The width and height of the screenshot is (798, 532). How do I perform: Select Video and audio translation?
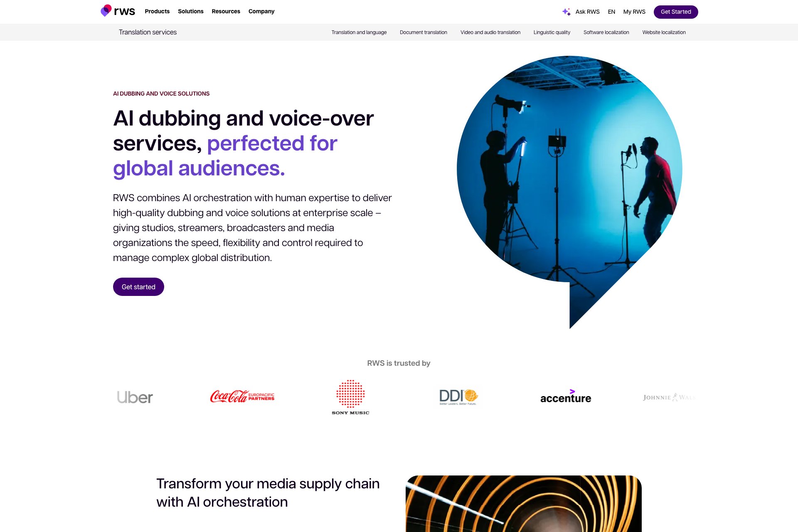click(x=490, y=32)
